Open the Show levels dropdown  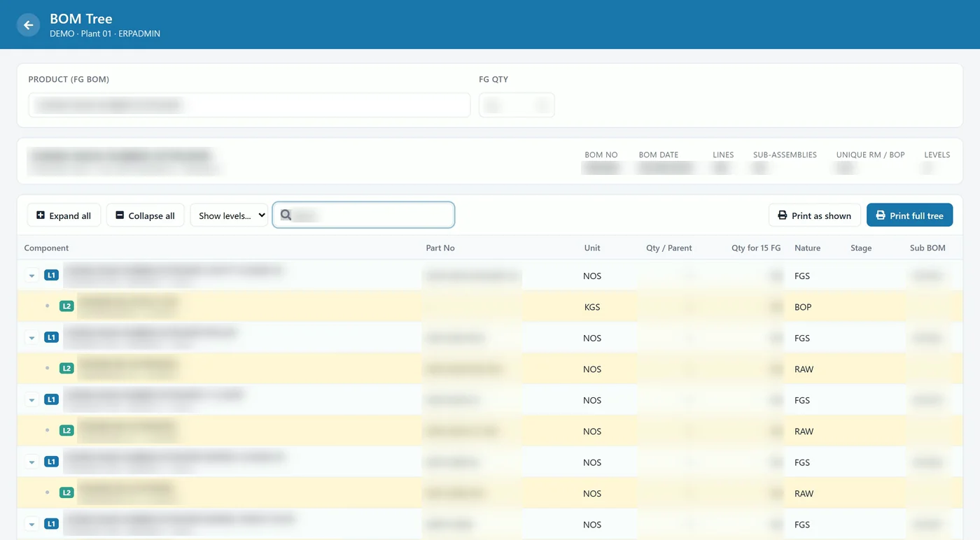(230, 215)
